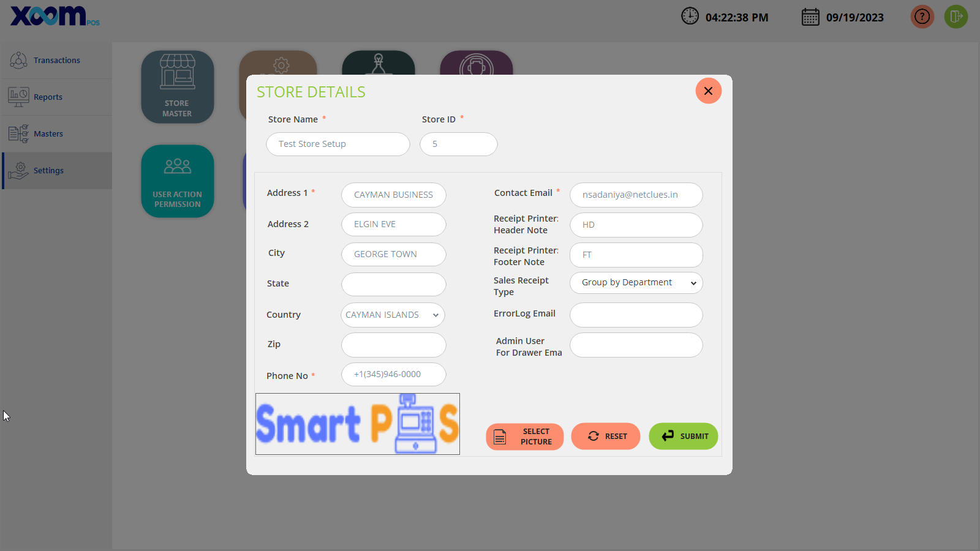
Task: Expand the Country dropdown
Action: point(393,315)
